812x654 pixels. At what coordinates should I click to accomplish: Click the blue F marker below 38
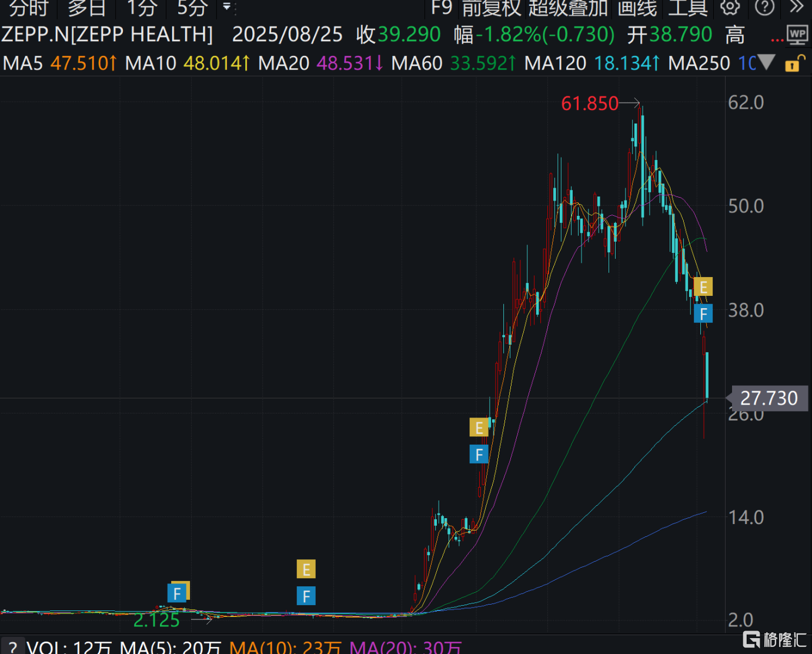[x=703, y=314]
